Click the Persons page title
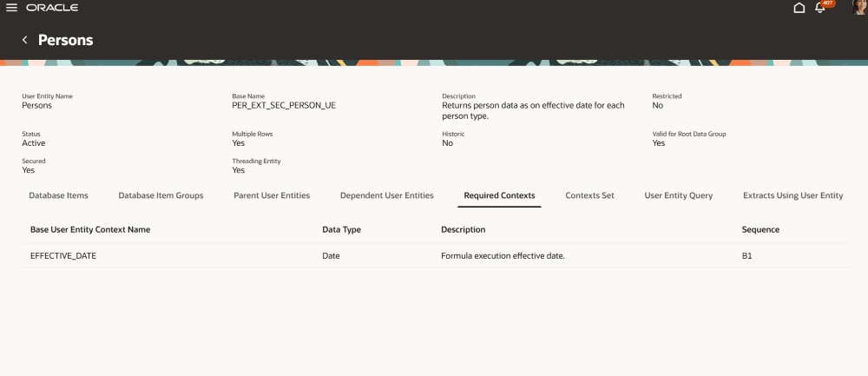 (65, 40)
